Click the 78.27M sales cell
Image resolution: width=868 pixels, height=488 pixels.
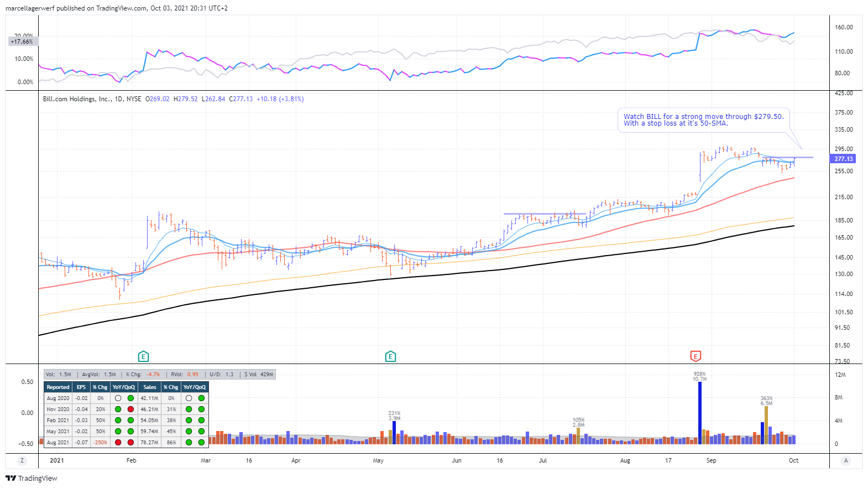149,443
